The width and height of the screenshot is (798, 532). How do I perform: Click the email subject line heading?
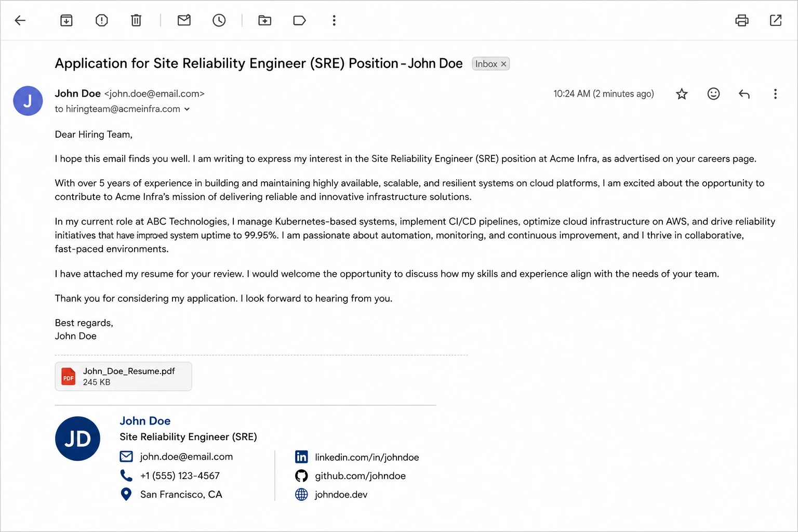(259, 63)
